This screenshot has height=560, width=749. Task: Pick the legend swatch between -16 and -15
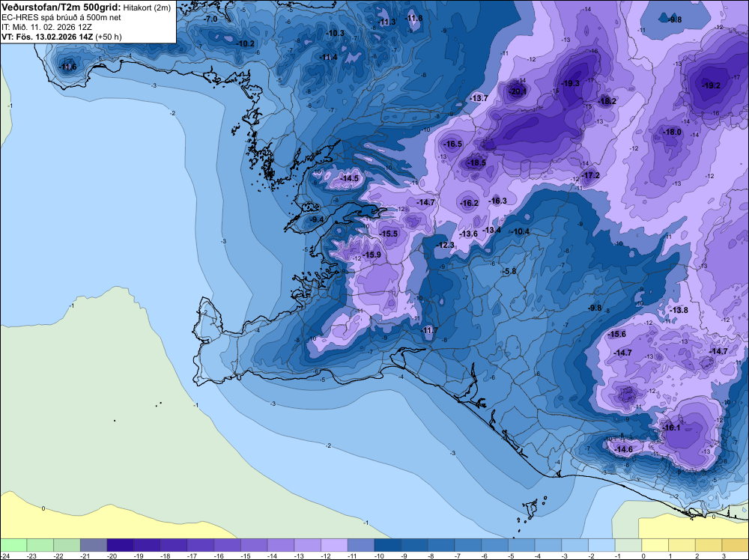point(228,545)
